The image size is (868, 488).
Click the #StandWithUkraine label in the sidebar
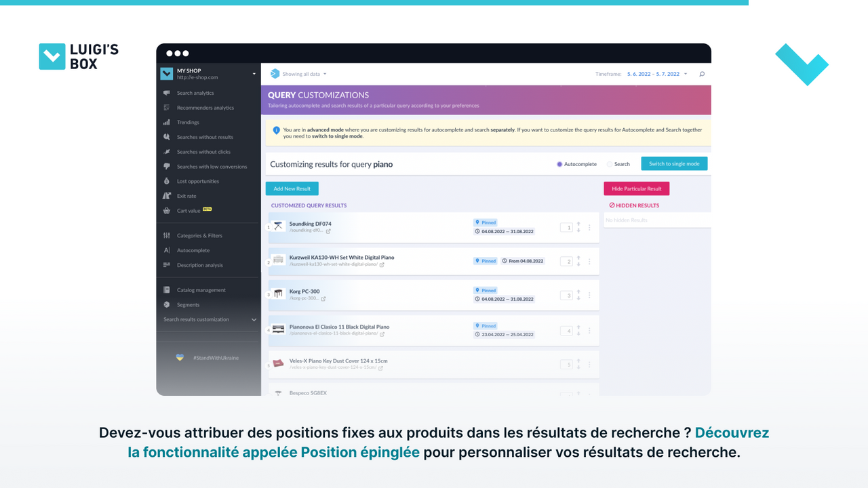pos(216,358)
